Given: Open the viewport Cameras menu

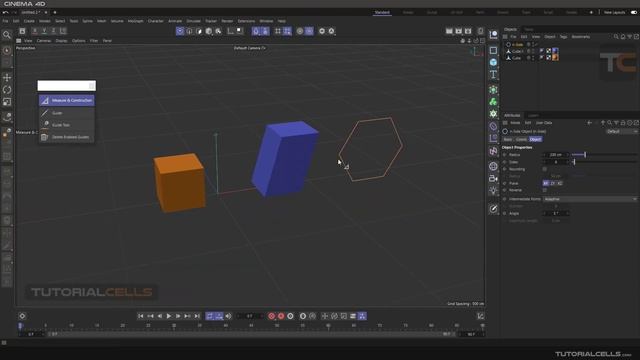Looking at the screenshot, I should click(x=44, y=41).
